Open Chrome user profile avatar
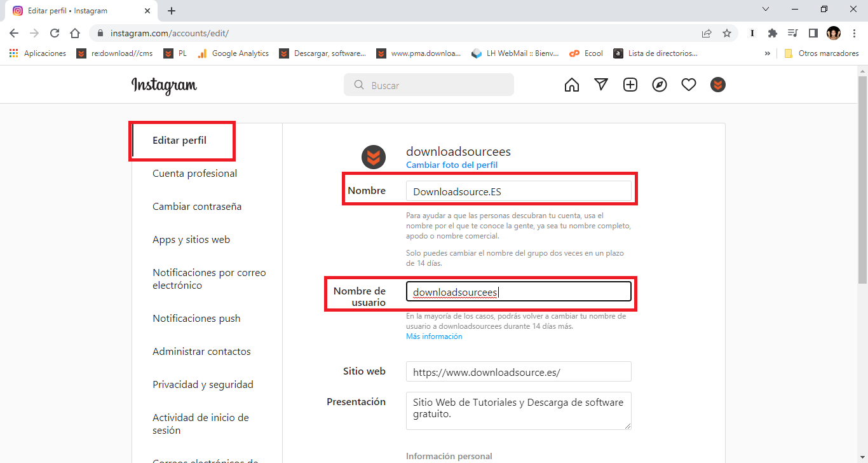Image resolution: width=868 pixels, height=463 pixels. coord(834,33)
